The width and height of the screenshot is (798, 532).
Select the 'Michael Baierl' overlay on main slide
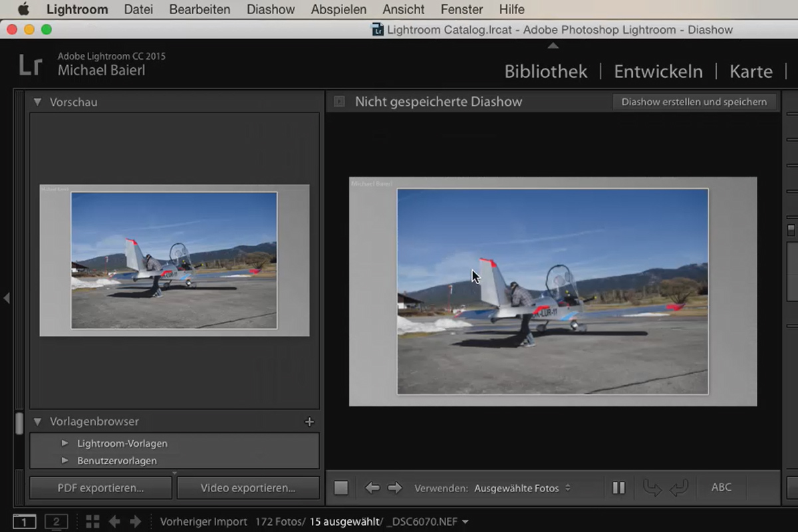(372, 184)
